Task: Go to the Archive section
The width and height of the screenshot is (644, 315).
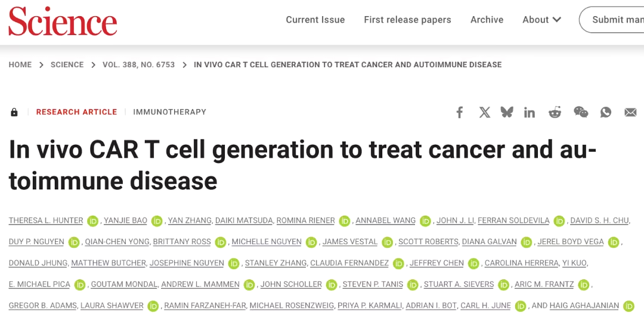Action: click(x=487, y=20)
